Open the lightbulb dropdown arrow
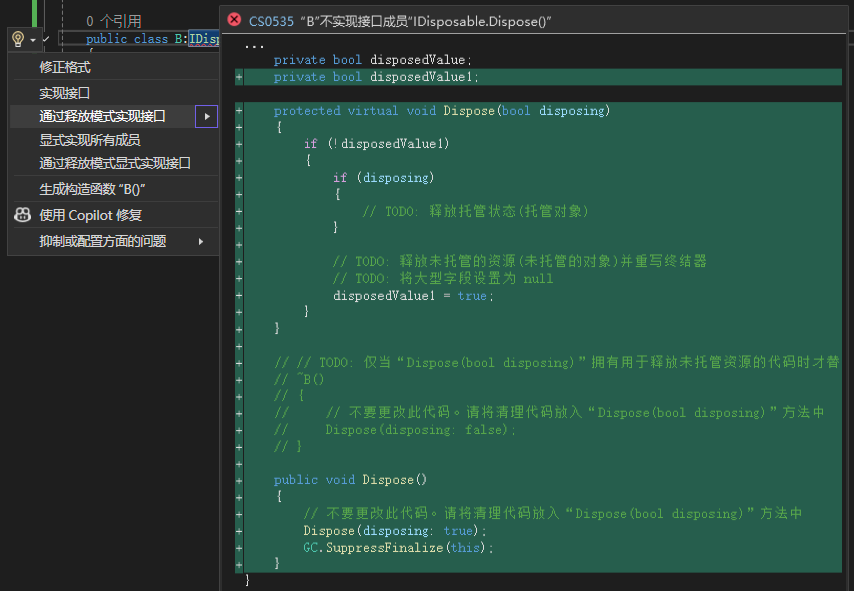The width and height of the screenshot is (854, 591). click(32, 40)
